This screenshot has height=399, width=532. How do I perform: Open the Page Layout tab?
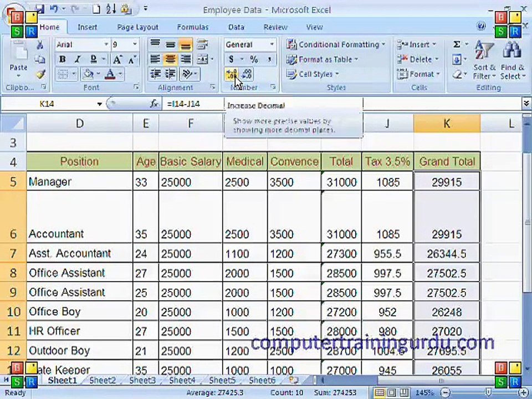(x=138, y=27)
